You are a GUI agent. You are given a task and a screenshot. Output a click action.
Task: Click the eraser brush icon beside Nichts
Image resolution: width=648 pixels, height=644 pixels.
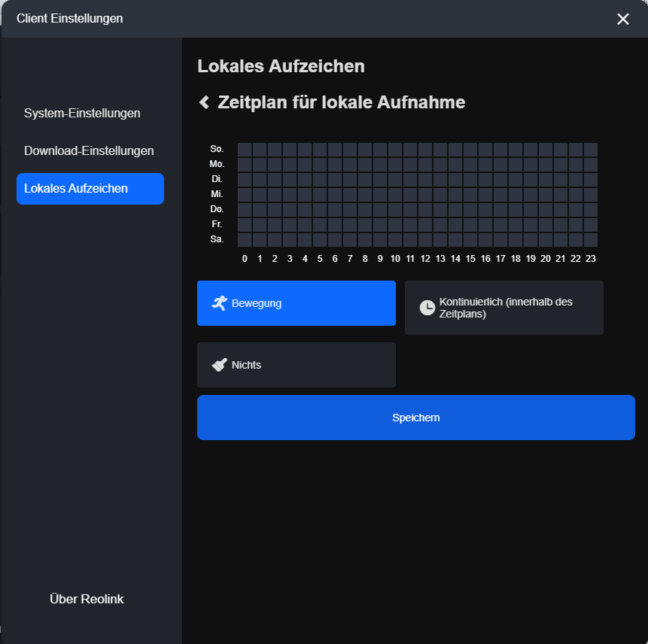tap(220, 365)
